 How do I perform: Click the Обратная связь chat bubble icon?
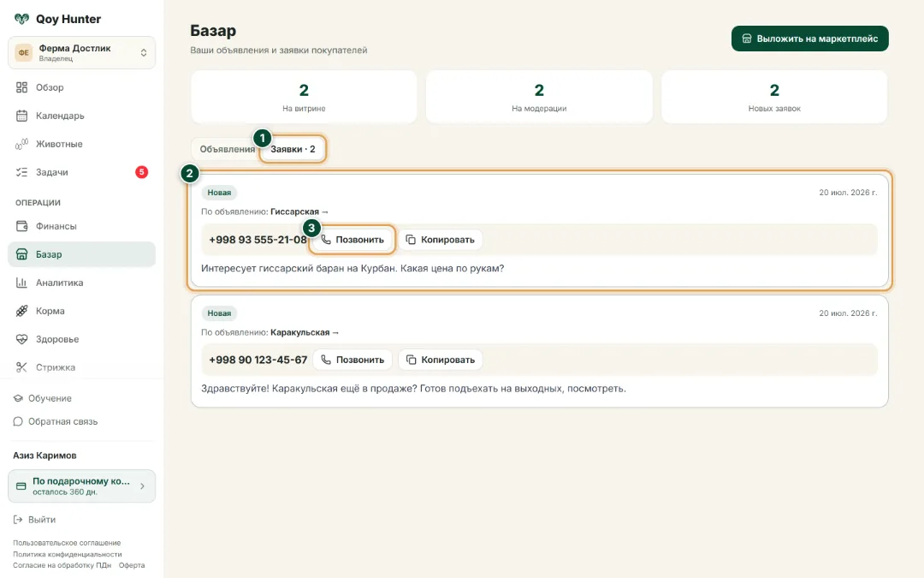click(x=18, y=421)
